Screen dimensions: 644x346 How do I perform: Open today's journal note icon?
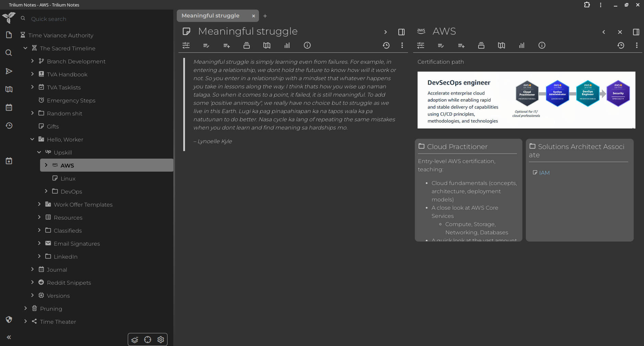pos(9,161)
